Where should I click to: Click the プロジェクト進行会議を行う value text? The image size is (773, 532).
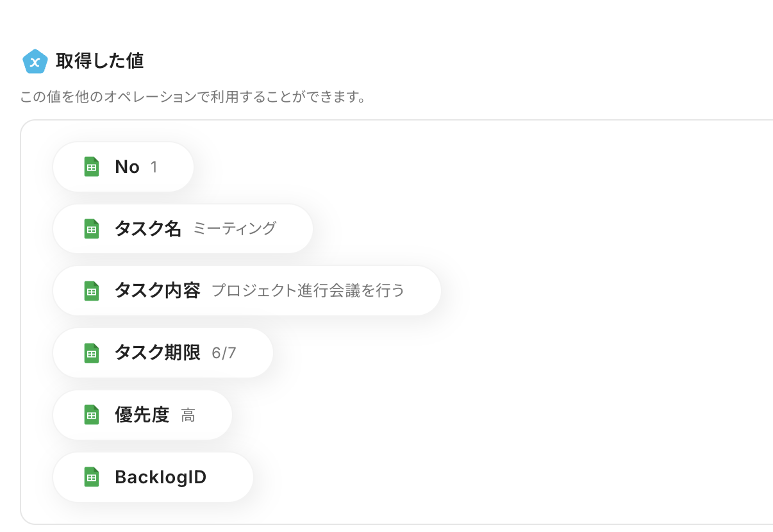308,291
